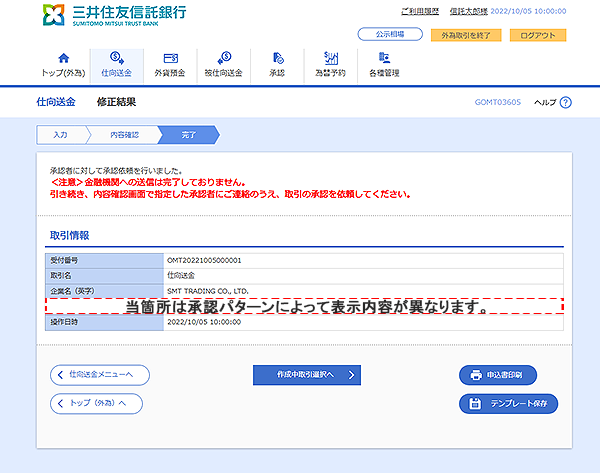
Task: Open the 被仕向送金 icon menu
Action: coord(224,58)
